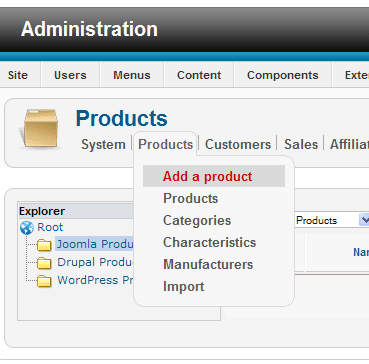Select Drupal Products tree item
The height and width of the screenshot is (364, 369).
pyautogui.click(x=95, y=262)
